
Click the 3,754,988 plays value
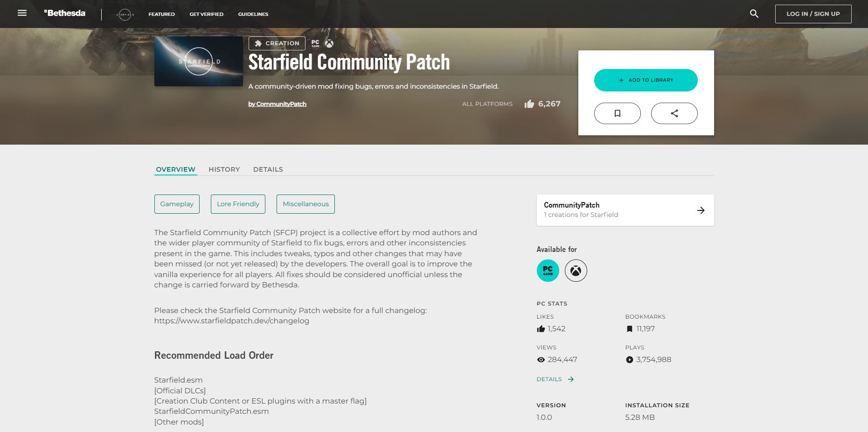(654, 360)
